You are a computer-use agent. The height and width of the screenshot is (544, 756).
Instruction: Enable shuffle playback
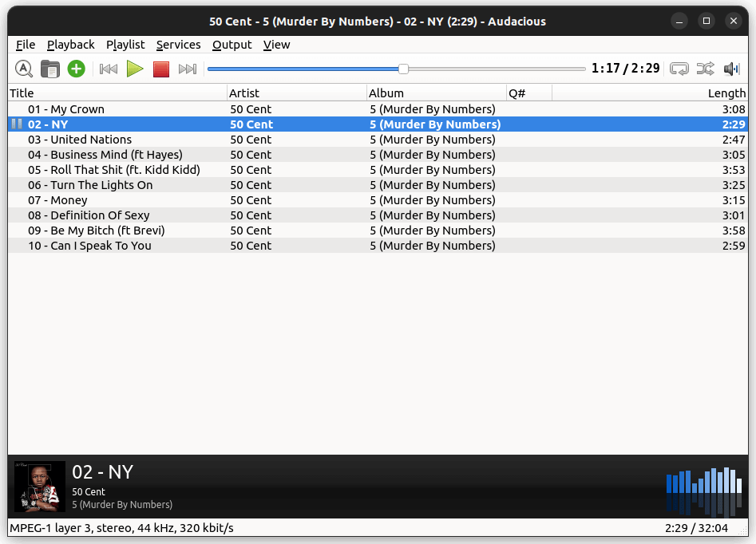pyautogui.click(x=705, y=69)
